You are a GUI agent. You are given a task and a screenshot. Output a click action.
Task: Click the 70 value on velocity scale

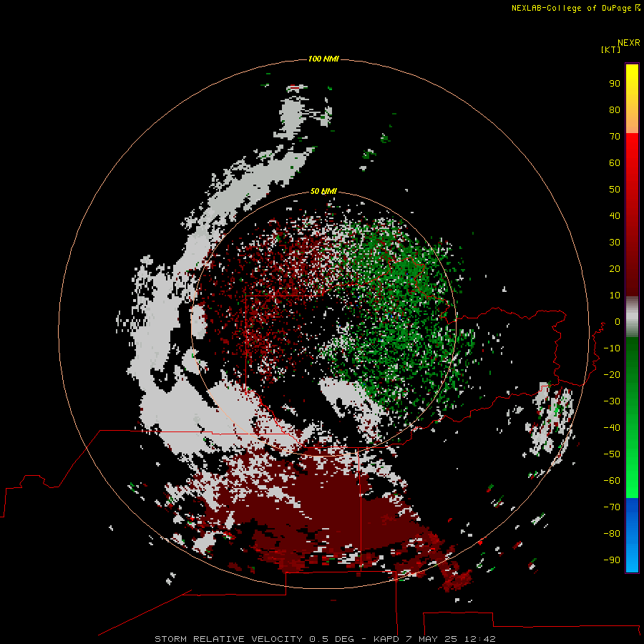click(x=615, y=137)
